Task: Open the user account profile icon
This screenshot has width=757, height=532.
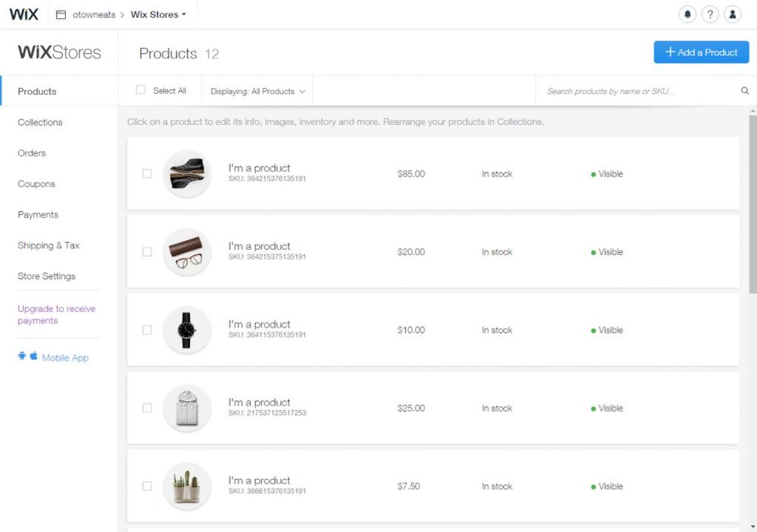Action: (732, 14)
